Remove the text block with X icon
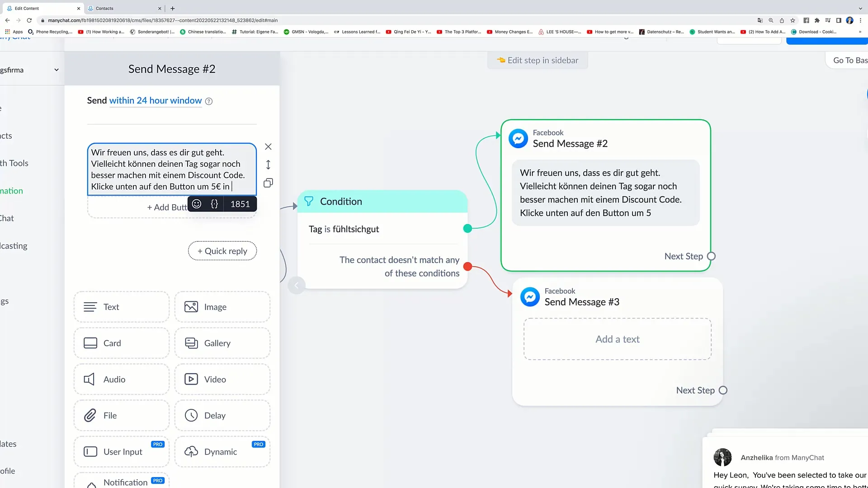This screenshot has height=488, width=868. pyautogui.click(x=268, y=146)
